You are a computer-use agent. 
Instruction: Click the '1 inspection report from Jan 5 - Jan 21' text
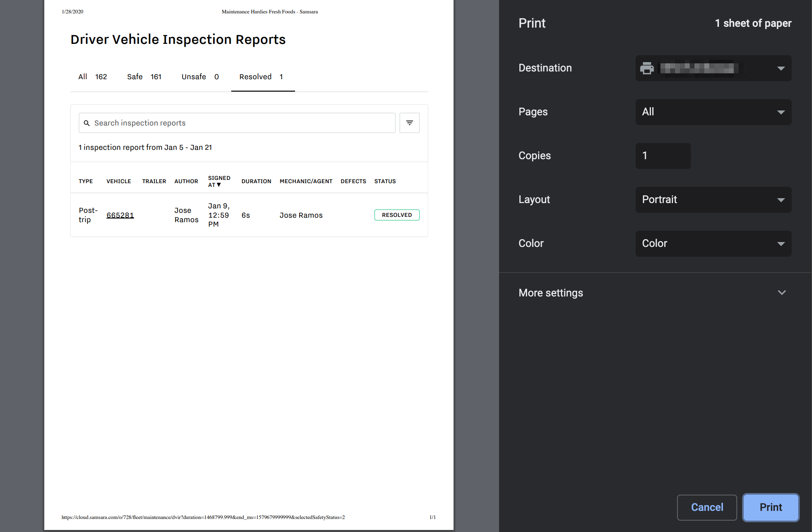click(x=145, y=147)
